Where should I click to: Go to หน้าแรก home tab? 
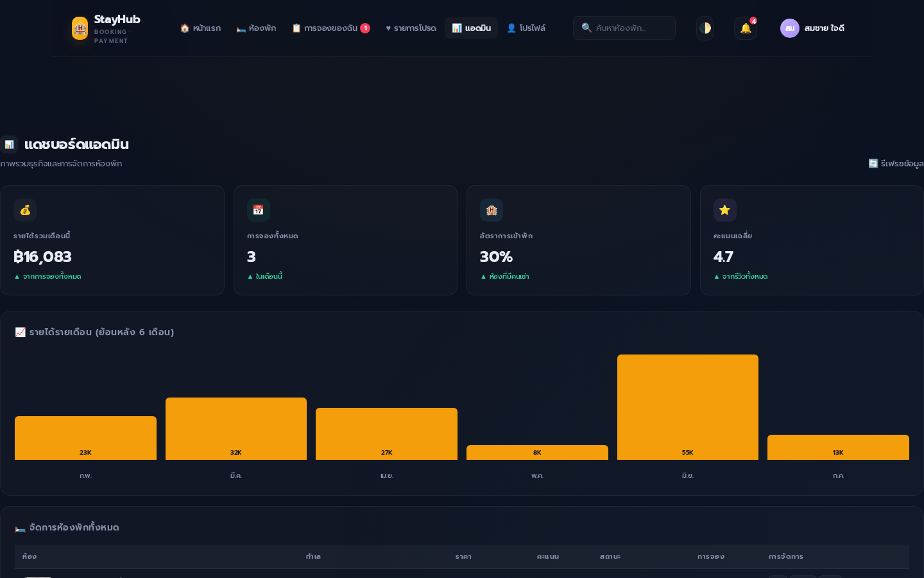click(x=200, y=28)
